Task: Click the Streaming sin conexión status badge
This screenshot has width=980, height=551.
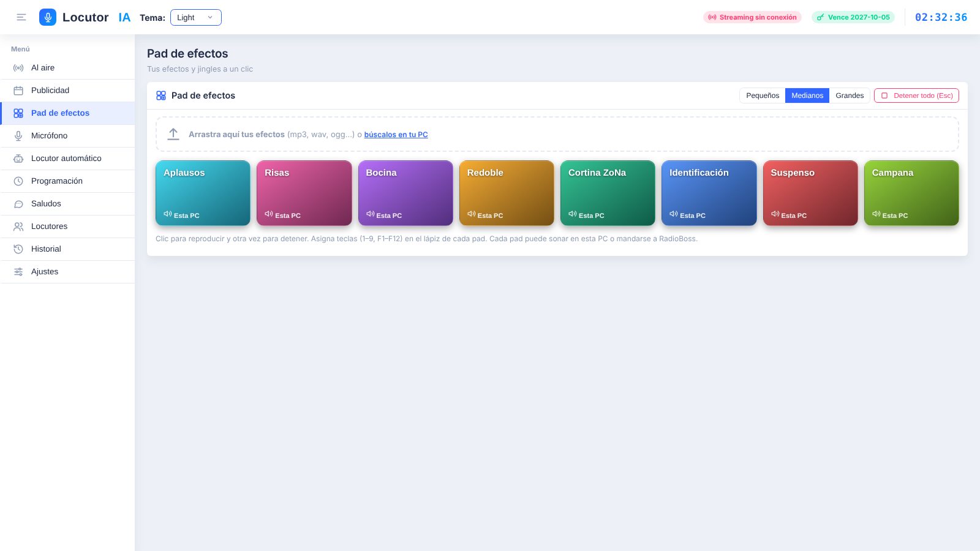Action: (x=752, y=17)
